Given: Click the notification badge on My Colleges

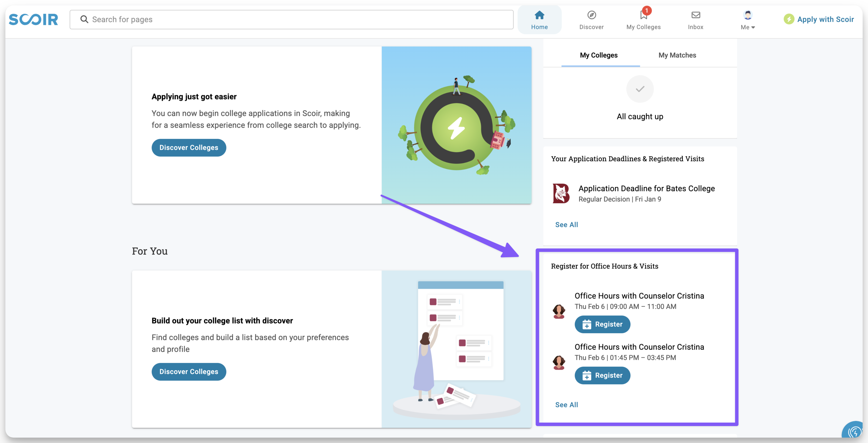Looking at the screenshot, I should 646,11.
